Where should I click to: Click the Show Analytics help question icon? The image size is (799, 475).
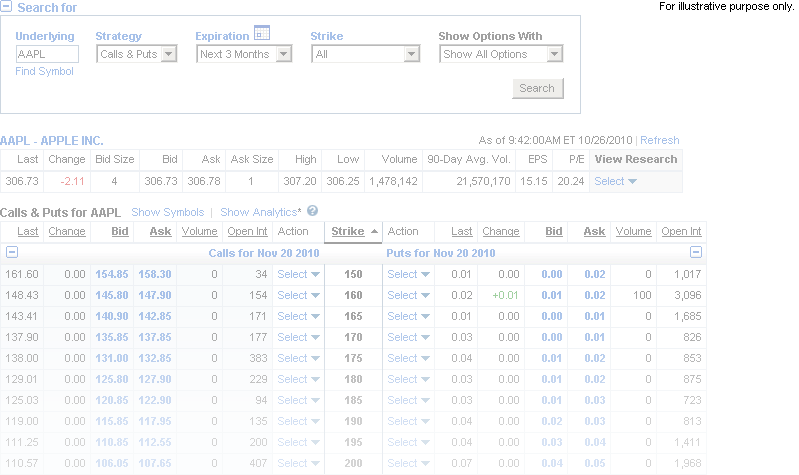312,212
